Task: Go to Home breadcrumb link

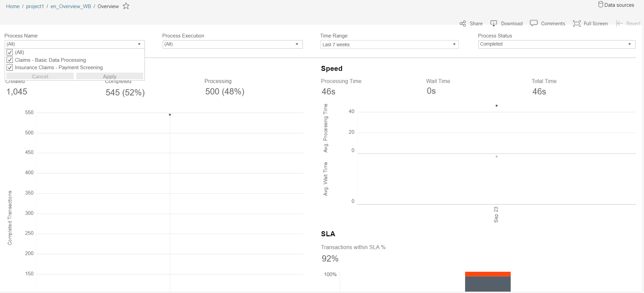Action: 13,6
